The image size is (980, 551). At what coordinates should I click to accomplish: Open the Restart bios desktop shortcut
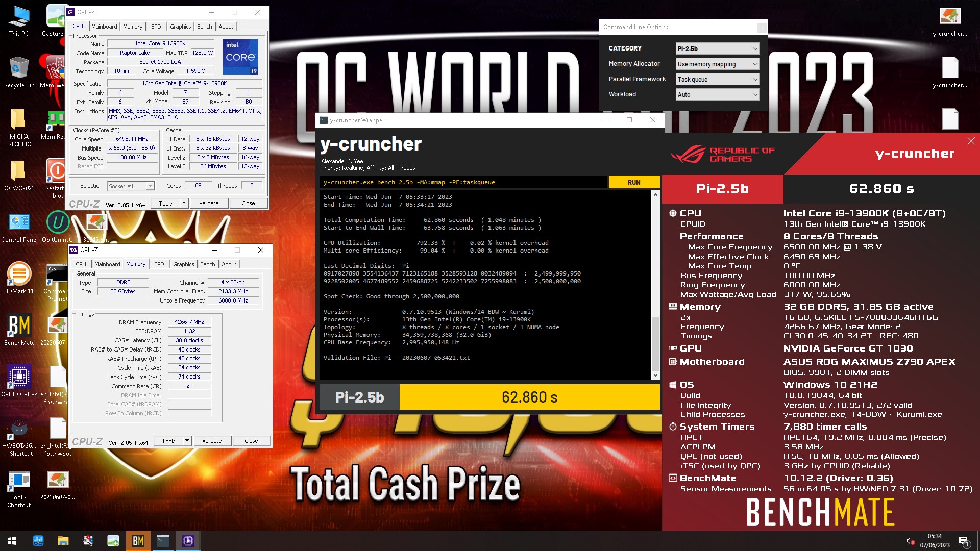click(55, 179)
